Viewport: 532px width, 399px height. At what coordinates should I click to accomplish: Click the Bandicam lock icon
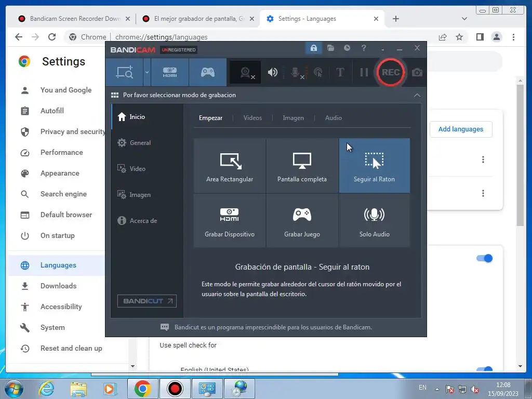tap(313, 48)
